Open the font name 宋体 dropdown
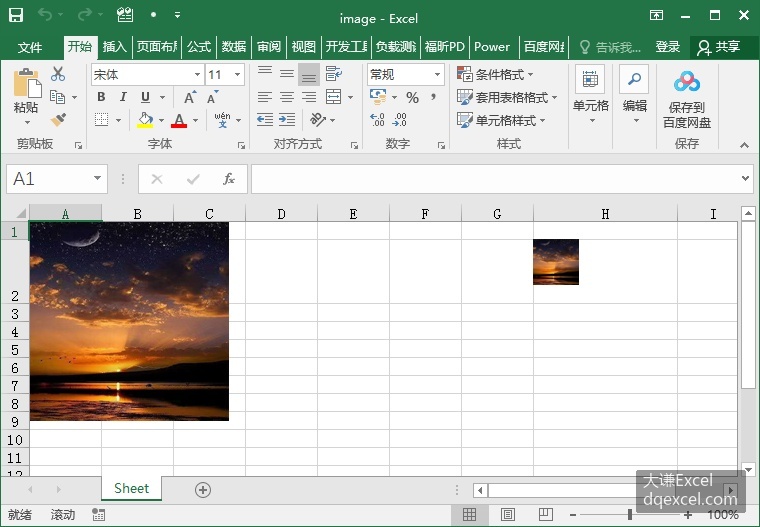760x527 pixels. 197,74
